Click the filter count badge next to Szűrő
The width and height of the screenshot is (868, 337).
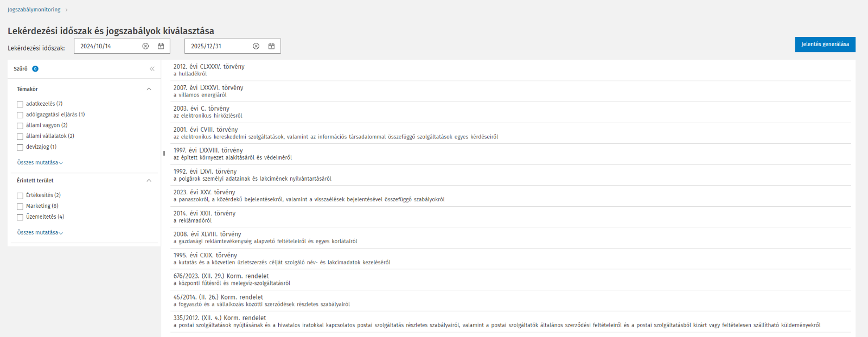point(35,69)
